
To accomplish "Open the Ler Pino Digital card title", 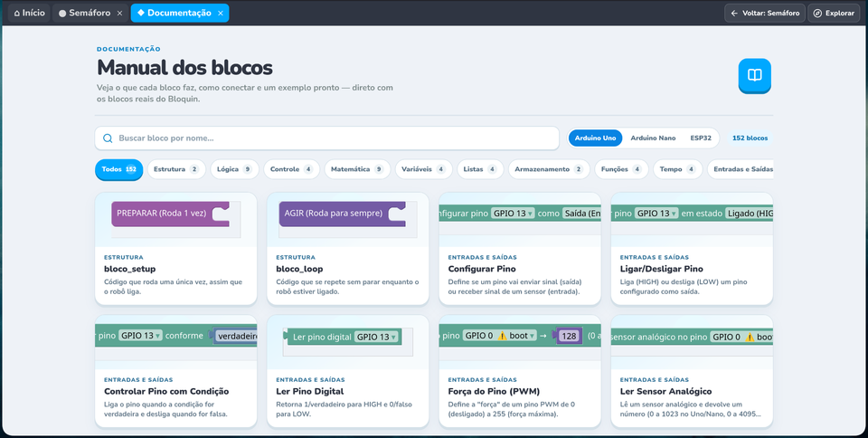I will tap(310, 392).
